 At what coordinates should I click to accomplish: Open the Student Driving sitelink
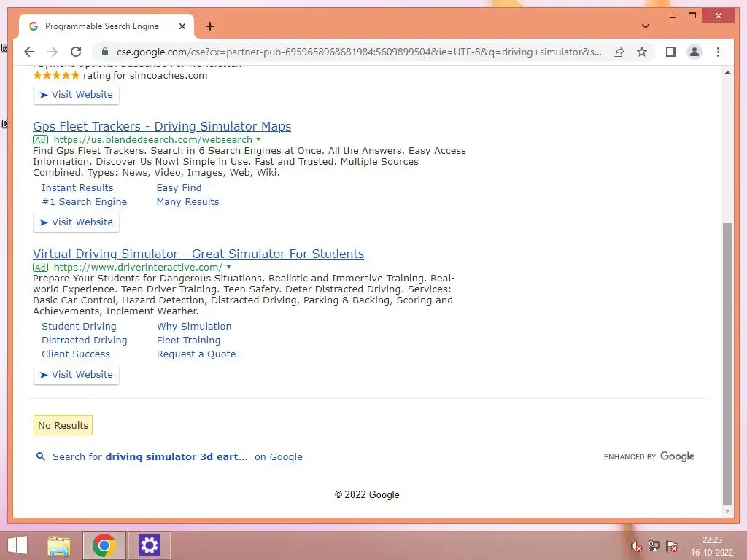(79, 326)
